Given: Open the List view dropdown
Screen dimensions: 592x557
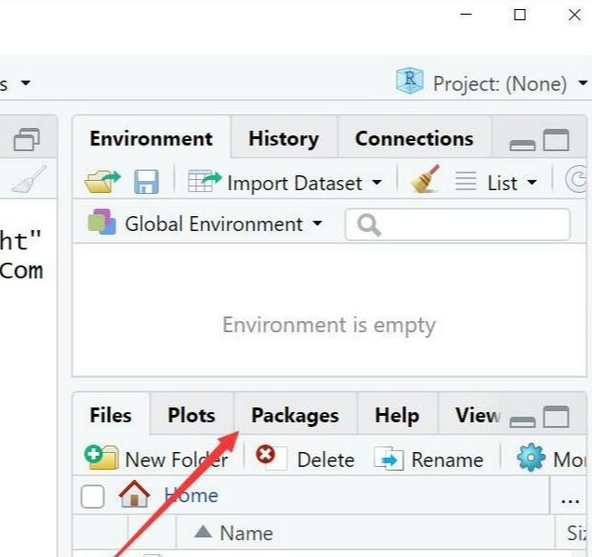Looking at the screenshot, I should click(496, 183).
